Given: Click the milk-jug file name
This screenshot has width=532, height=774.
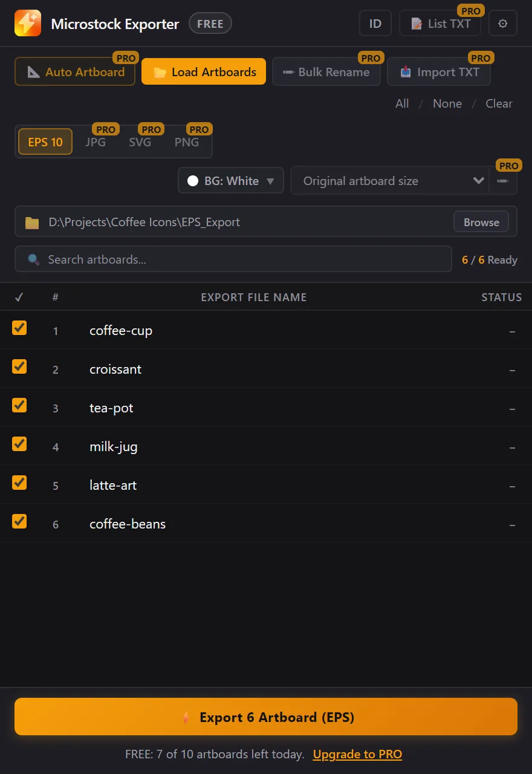Looking at the screenshot, I should click(x=114, y=447).
